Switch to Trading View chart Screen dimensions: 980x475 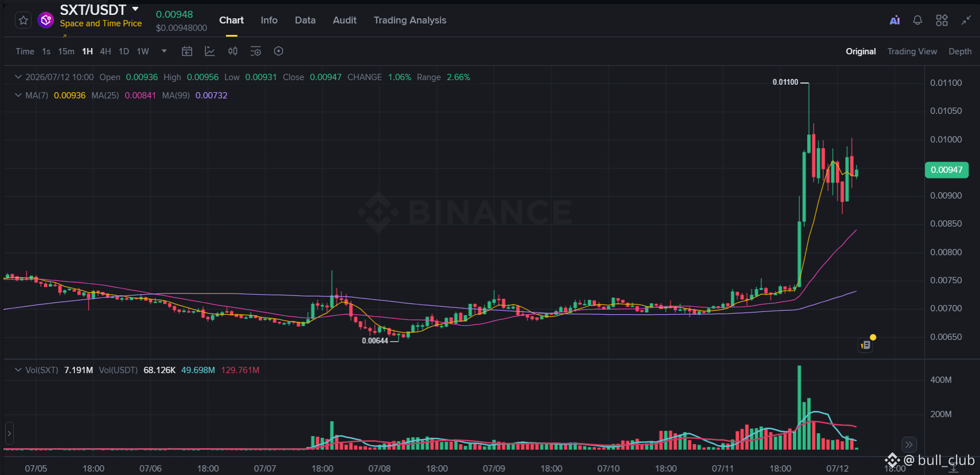point(912,52)
